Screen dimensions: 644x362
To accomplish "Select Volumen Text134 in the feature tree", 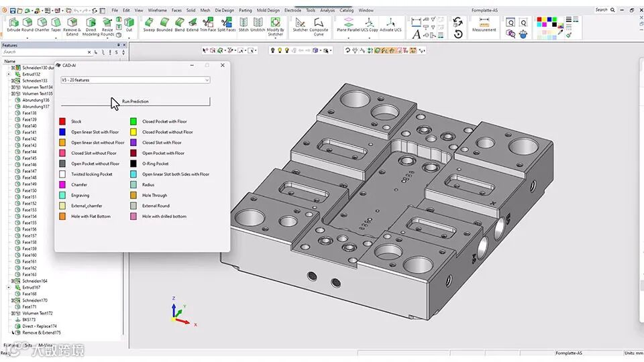I will pyautogui.click(x=38, y=87).
